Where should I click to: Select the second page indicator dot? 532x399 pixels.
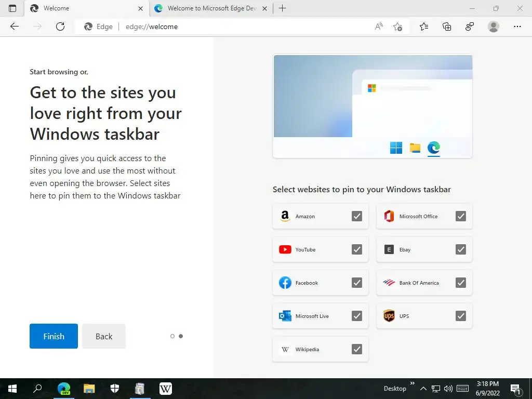(181, 336)
